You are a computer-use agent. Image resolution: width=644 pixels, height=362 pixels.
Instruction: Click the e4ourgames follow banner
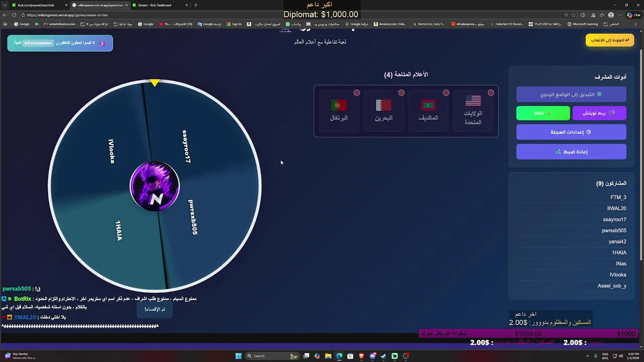tap(60, 43)
